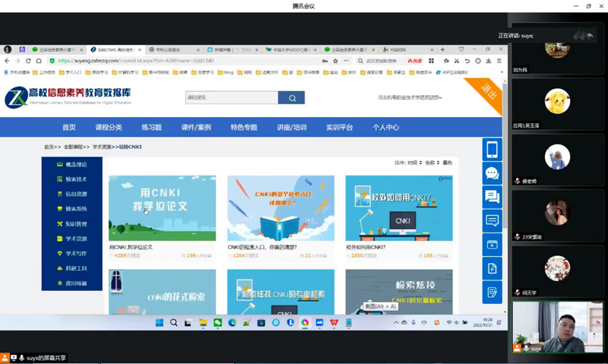
Task: Open the WeChat icon on the taskbar
Action: pos(217,322)
